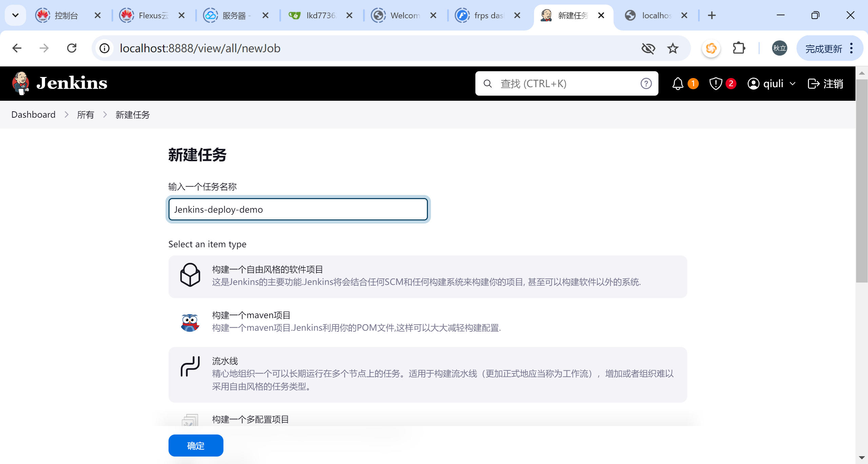Screen dimensions: 868x464
Task: Choose the 流水线 item type option
Action: (x=225, y=361)
